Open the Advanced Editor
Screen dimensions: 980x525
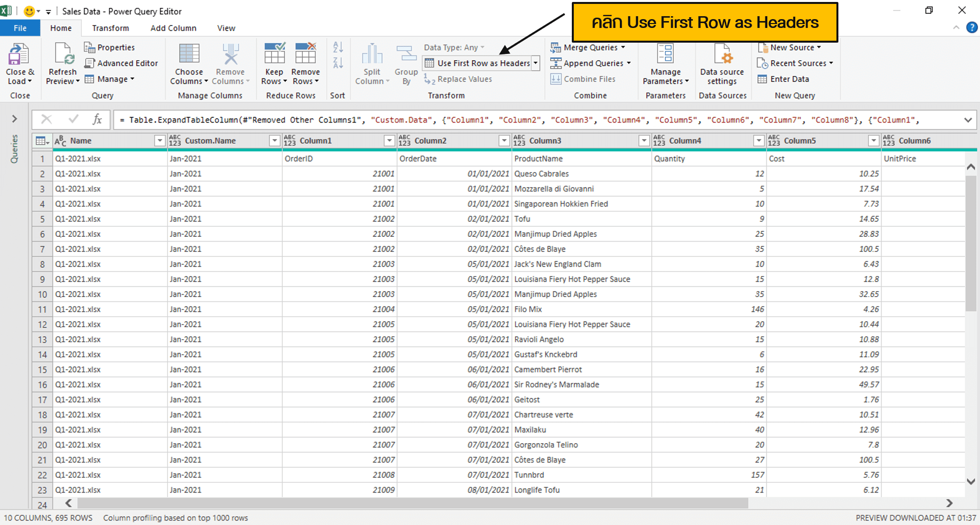pos(121,63)
